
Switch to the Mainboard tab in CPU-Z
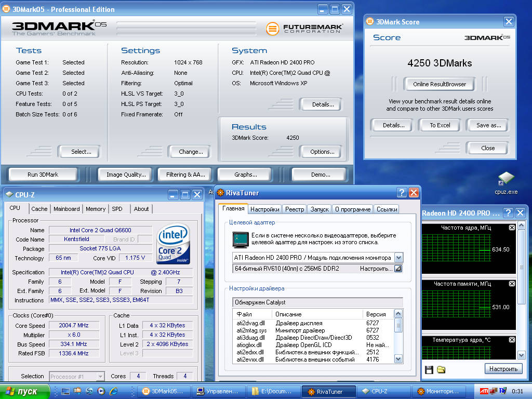[66, 209]
